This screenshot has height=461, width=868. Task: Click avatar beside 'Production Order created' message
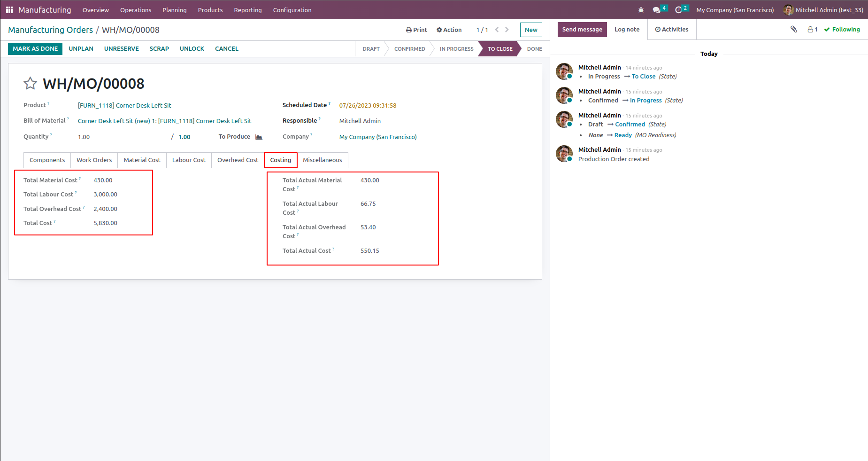564,154
